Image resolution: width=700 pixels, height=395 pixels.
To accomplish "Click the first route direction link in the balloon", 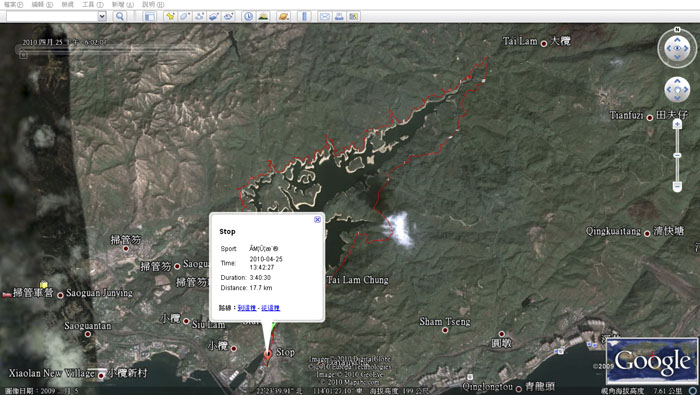I will pyautogui.click(x=246, y=308).
